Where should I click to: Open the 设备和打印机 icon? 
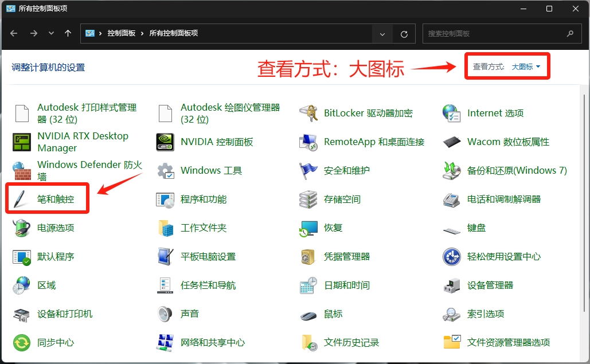(x=22, y=314)
